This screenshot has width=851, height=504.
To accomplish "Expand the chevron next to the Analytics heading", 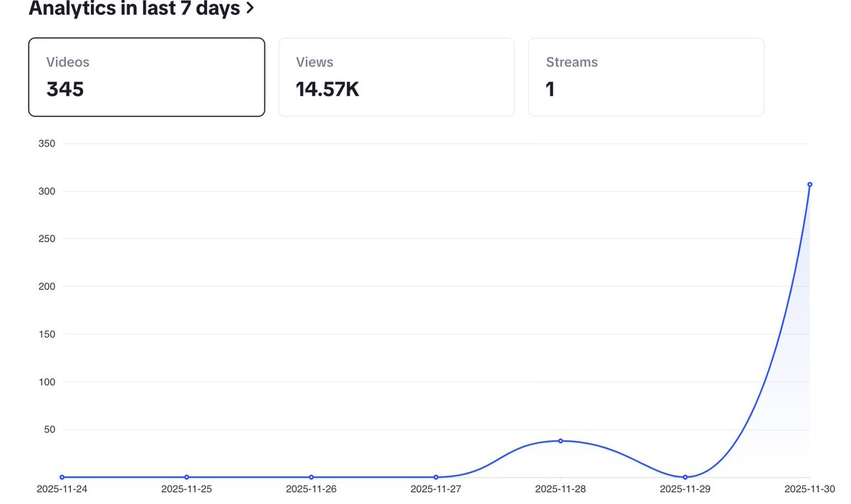I will pyautogui.click(x=250, y=9).
